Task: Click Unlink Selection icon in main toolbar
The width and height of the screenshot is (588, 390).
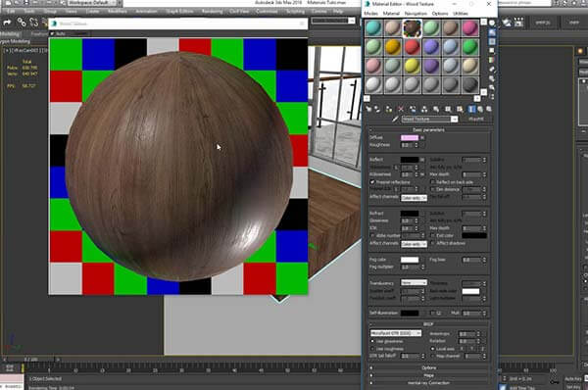Action: pos(33,23)
